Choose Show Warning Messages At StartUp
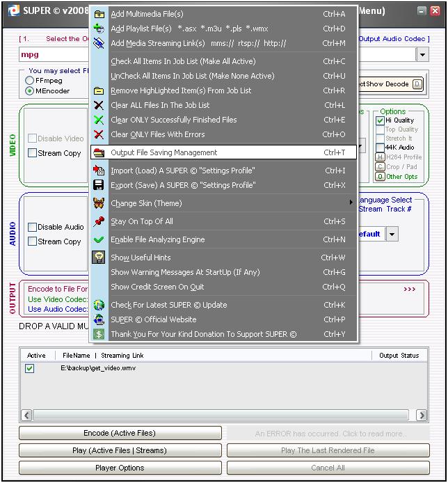448x483 pixels. (223, 272)
